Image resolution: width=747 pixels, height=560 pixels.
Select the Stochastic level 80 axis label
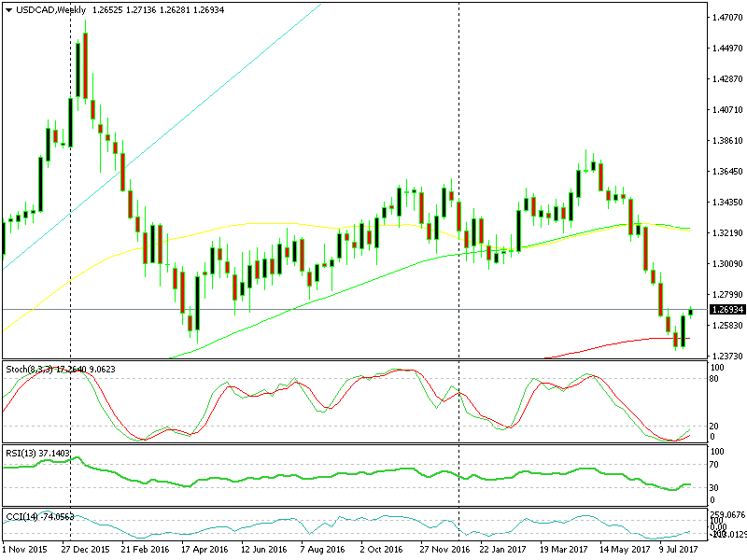click(x=714, y=379)
